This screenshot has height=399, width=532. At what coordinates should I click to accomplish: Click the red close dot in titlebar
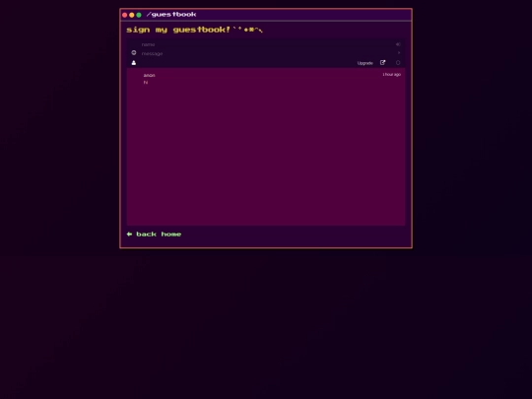pyautogui.click(x=124, y=15)
